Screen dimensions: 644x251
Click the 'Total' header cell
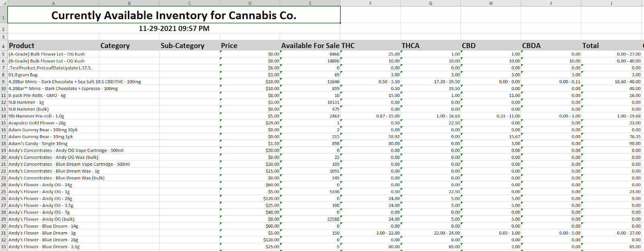(x=611, y=45)
